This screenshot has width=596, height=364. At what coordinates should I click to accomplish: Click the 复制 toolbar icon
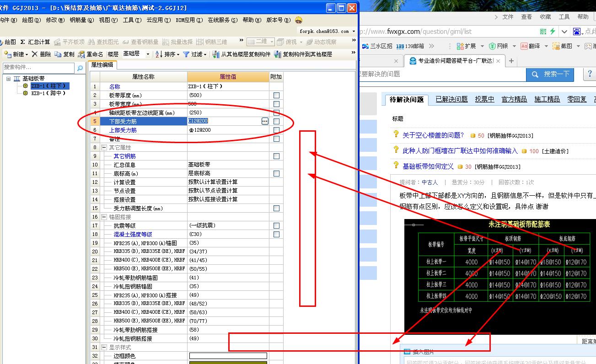[x=58, y=54]
